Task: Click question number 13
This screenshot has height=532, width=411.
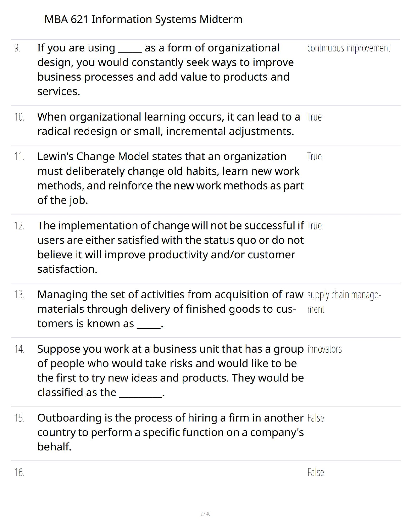Action: coord(19,295)
